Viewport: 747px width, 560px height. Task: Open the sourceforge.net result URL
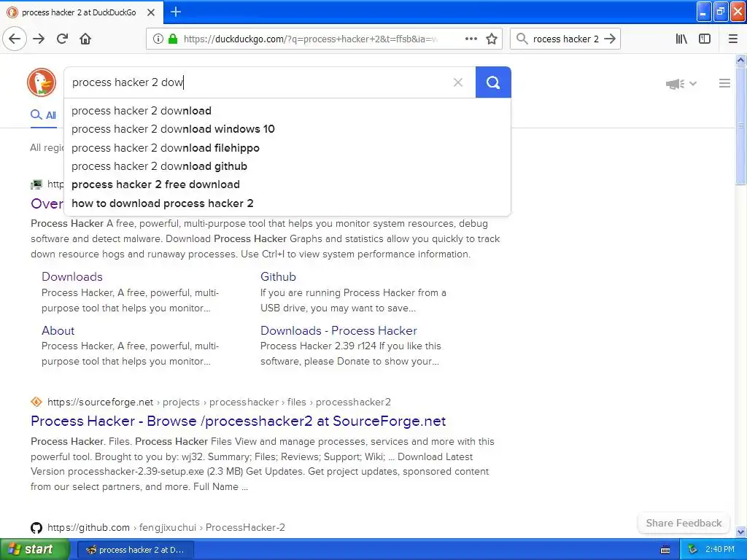tap(219, 402)
